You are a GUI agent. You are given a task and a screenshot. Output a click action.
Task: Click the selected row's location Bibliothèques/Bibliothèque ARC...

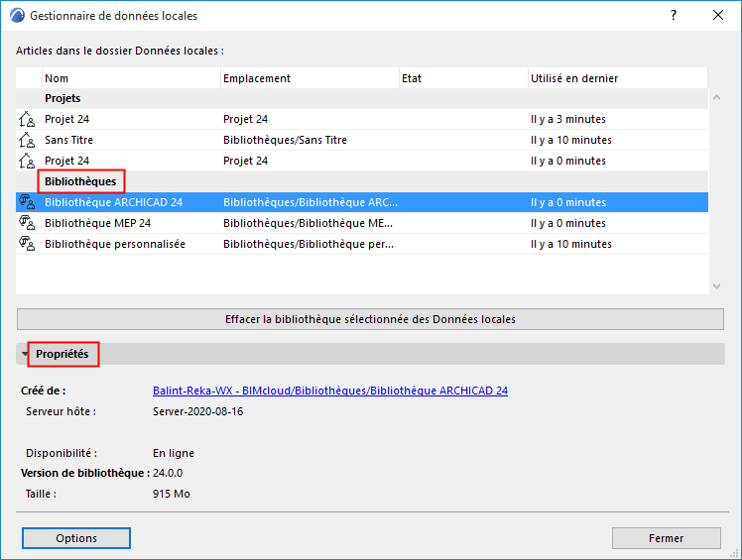310,202
